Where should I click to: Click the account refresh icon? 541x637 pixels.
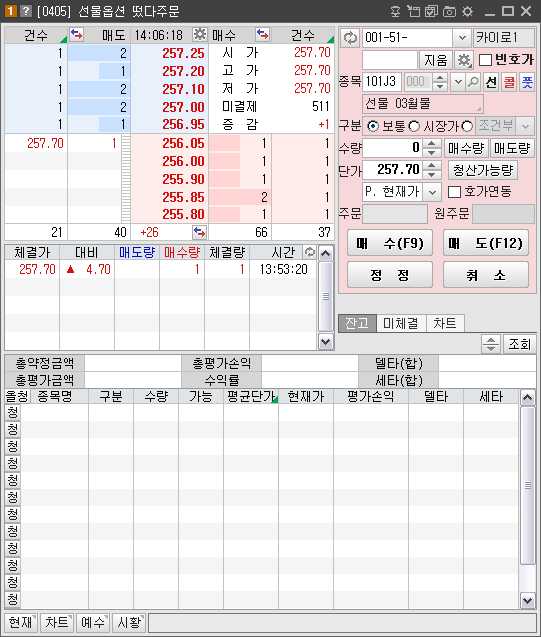(350, 38)
